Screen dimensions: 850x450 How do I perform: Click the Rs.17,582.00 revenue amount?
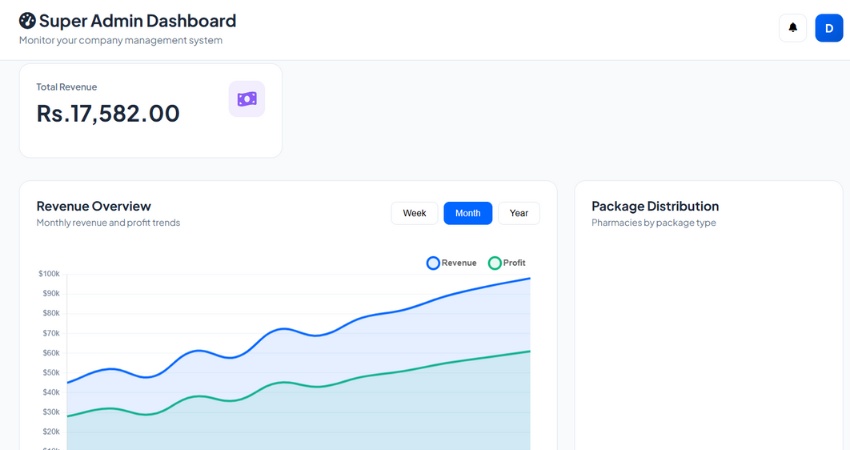108,114
